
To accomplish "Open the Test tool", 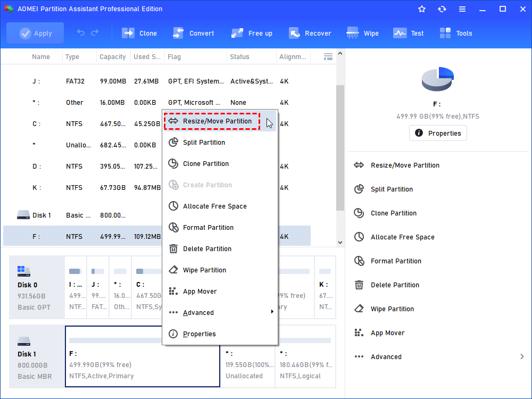I will tap(408, 33).
